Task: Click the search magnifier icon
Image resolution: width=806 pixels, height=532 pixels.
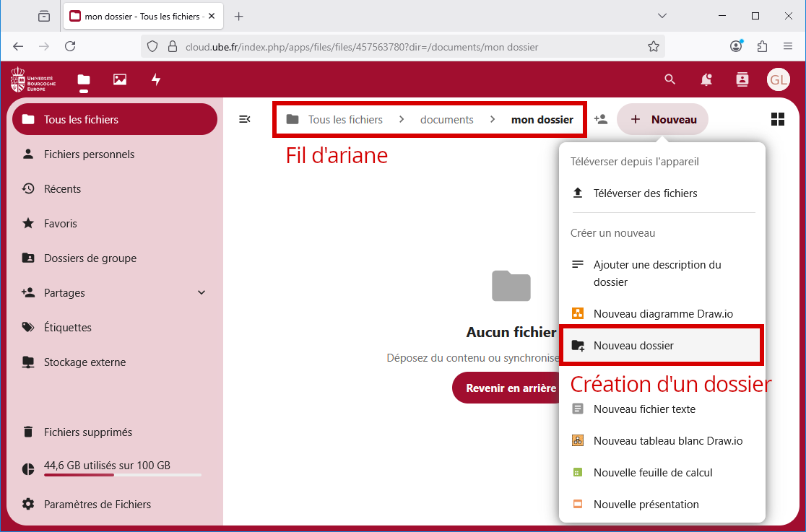Action: [669, 79]
